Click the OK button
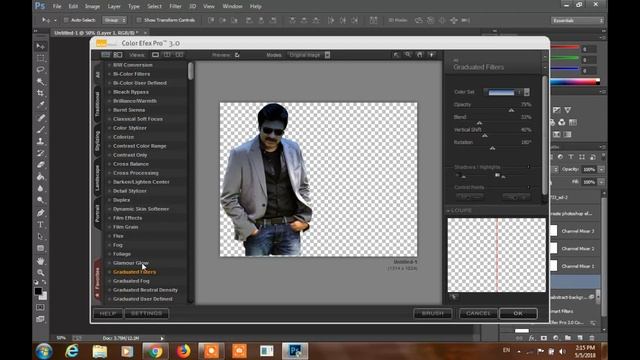Image resolution: width=640 pixels, height=360 pixels. pos(518,313)
